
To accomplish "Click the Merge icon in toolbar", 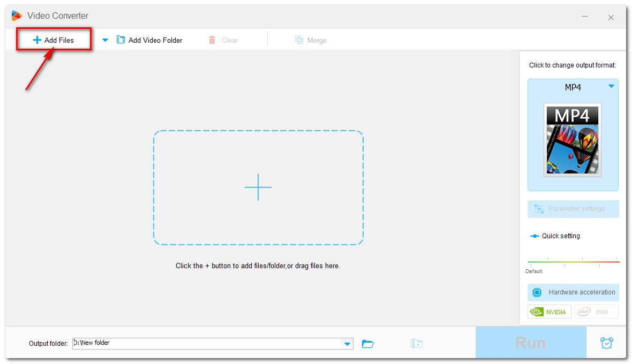I will 299,40.
